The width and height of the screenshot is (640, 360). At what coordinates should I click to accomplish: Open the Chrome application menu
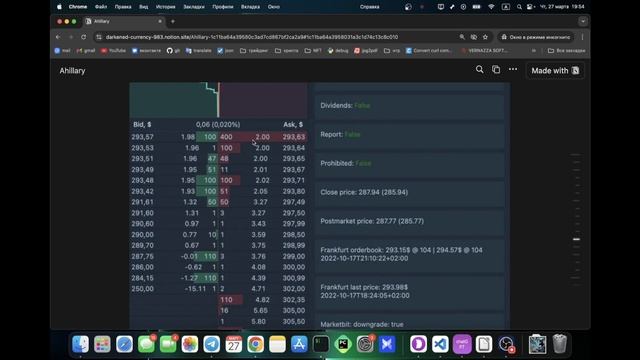78,7
